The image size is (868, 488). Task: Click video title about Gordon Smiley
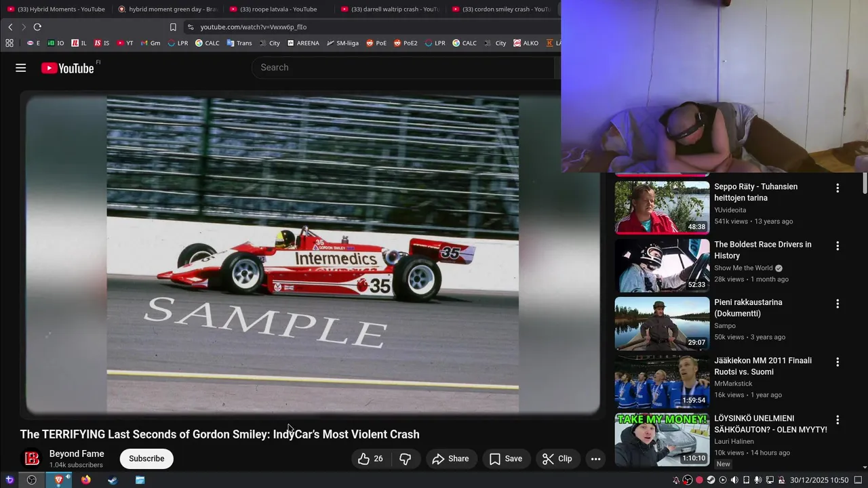click(220, 434)
